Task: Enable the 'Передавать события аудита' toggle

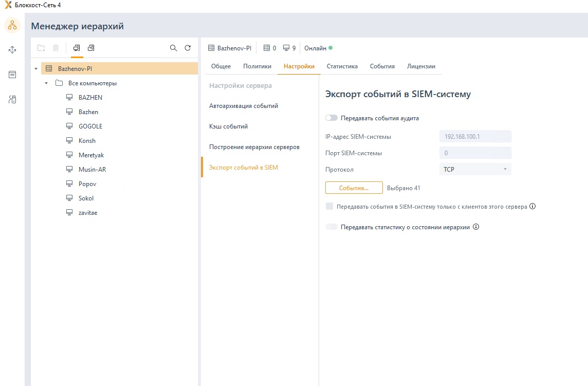Action: point(332,118)
